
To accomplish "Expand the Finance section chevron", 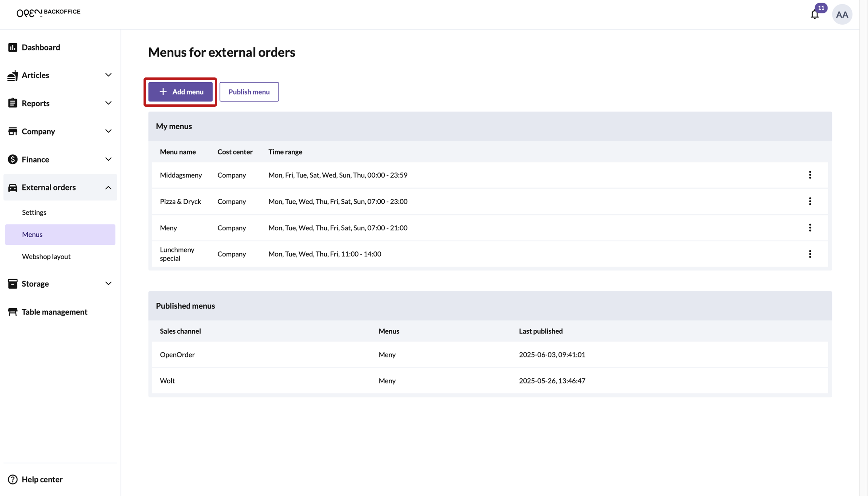I will pos(108,159).
